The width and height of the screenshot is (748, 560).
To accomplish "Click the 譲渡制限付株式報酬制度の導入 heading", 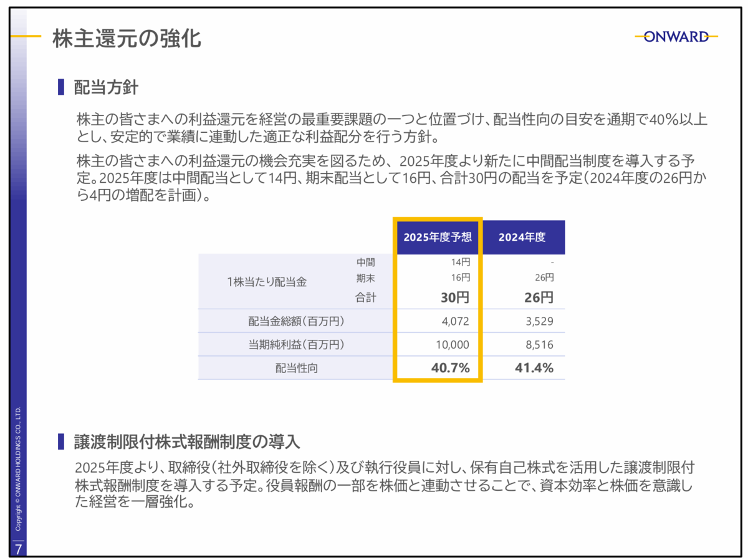I will pos(187,442).
